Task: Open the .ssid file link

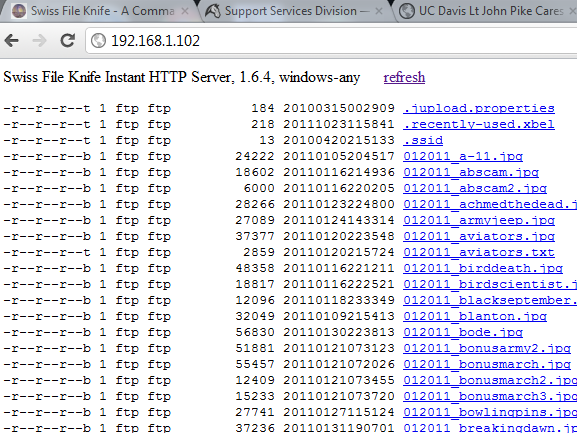Action: point(423,140)
